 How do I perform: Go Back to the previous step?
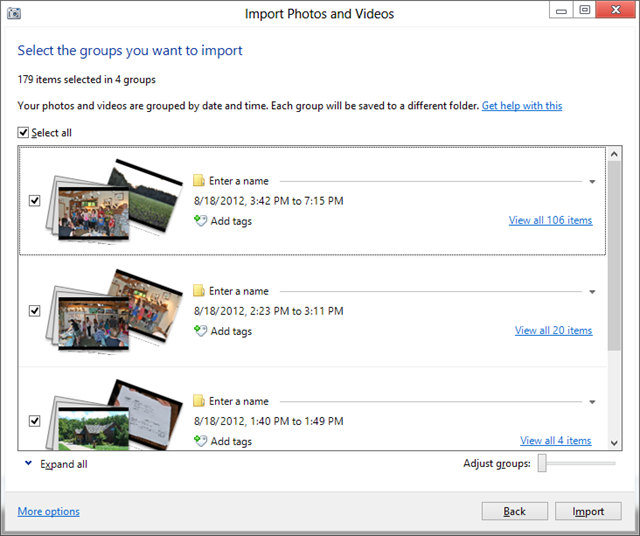pyautogui.click(x=514, y=511)
